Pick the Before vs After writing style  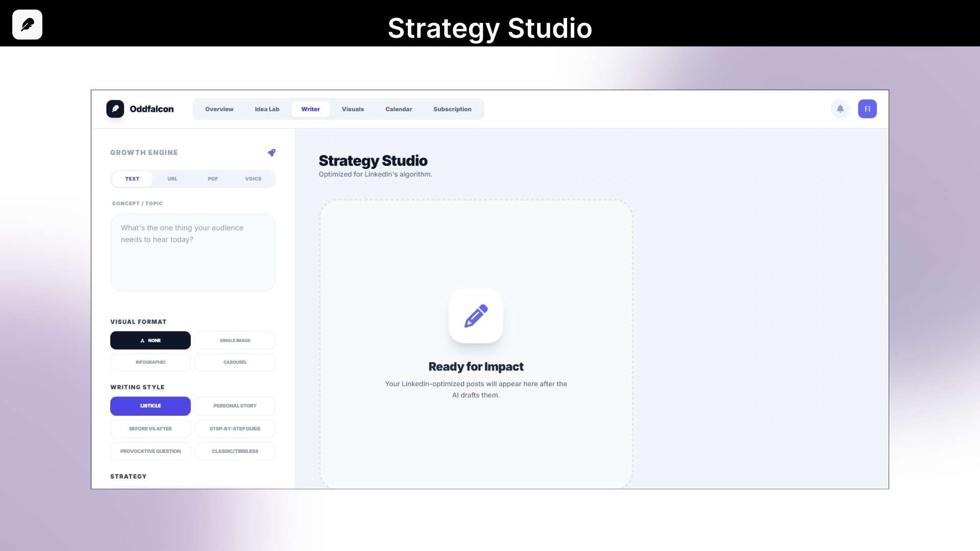coord(150,429)
